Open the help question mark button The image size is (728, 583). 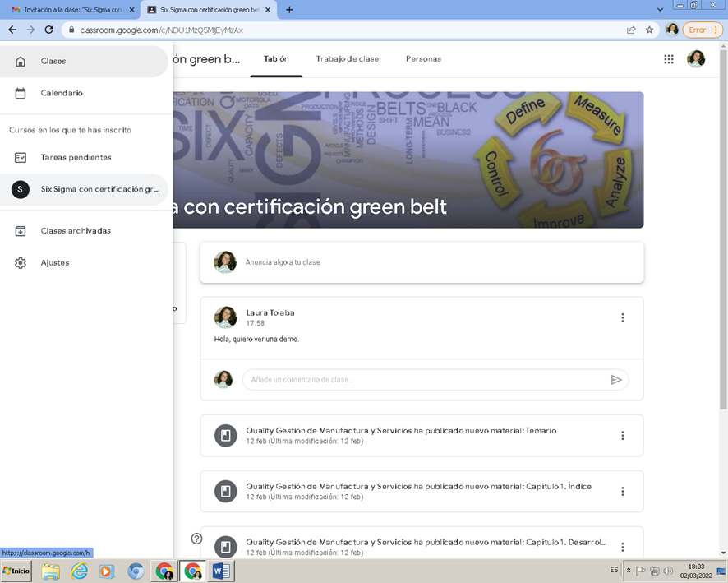(197, 539)
